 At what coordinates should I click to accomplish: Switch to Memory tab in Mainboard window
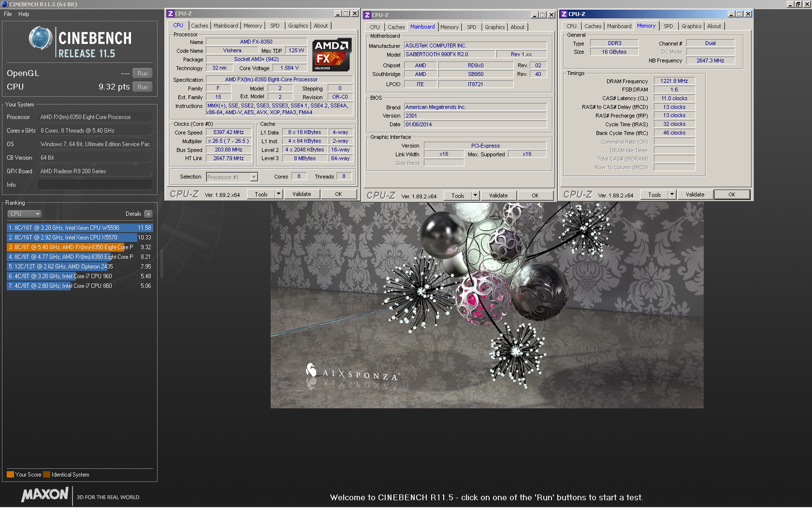(x=449, y=28)
